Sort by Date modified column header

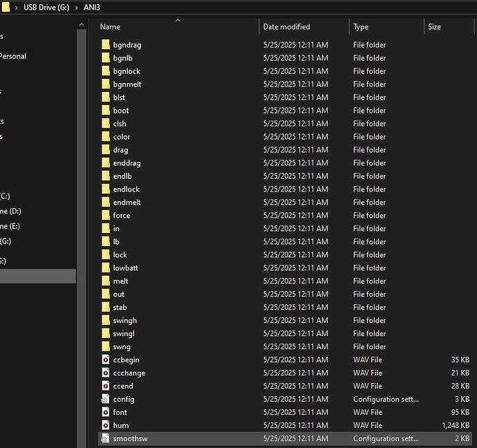point(286,27)
